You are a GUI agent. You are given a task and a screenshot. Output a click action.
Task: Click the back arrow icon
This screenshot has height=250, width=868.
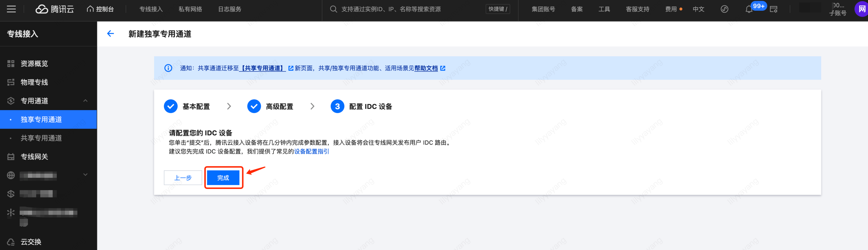(x=110, y=34)
